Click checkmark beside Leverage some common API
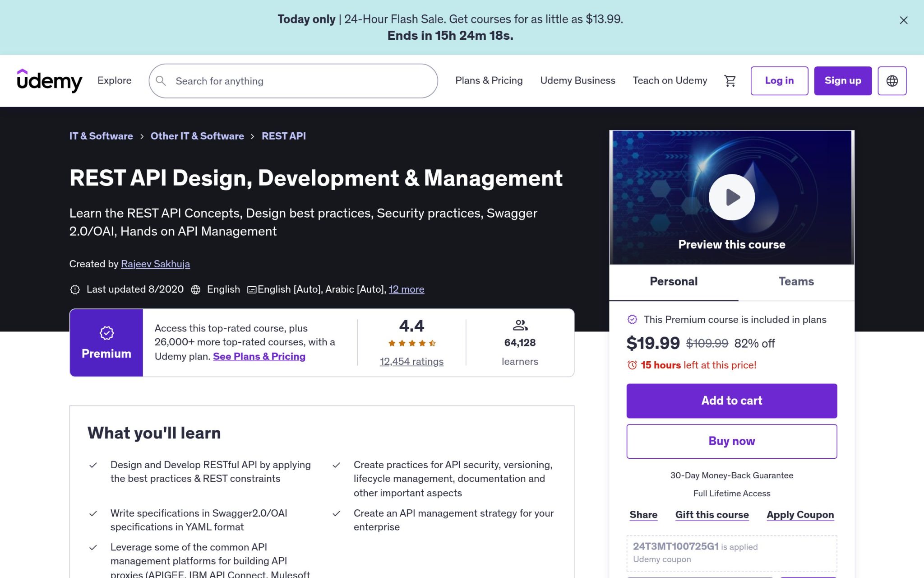924x578 pixels. [93, 547]
